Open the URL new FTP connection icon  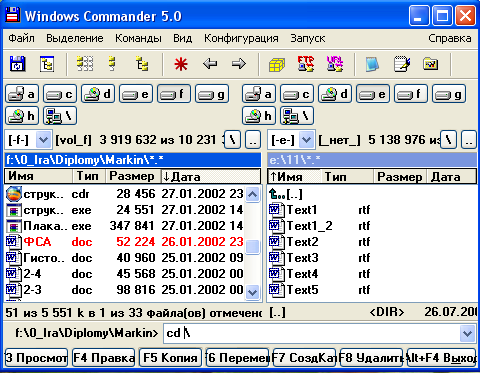[x=335, y=64]
